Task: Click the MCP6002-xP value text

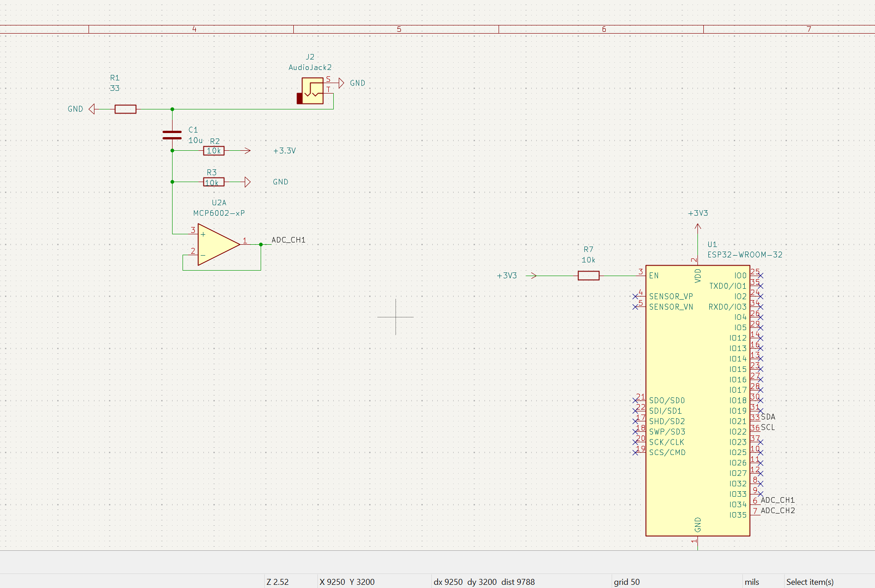Action: (x=219, y=213)
